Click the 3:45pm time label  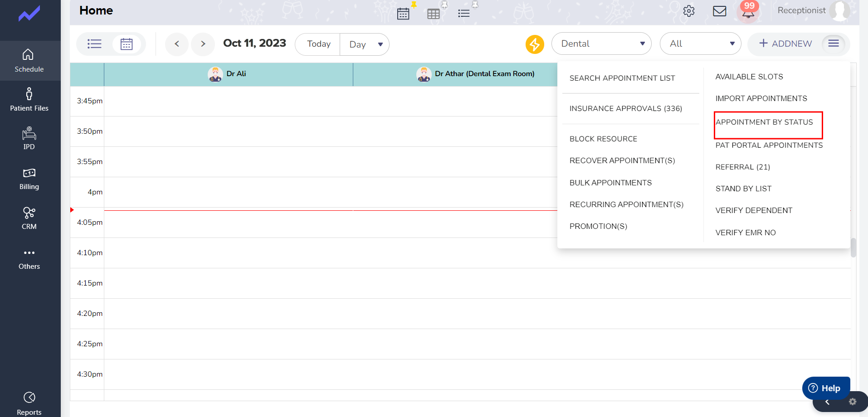pos(90,101)
